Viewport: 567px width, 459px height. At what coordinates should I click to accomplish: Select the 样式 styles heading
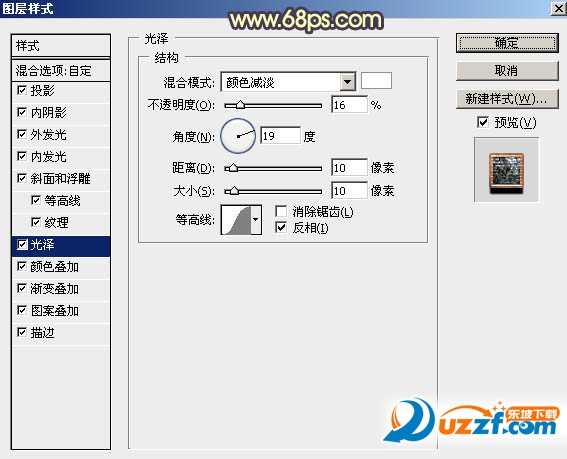point(61,46)
